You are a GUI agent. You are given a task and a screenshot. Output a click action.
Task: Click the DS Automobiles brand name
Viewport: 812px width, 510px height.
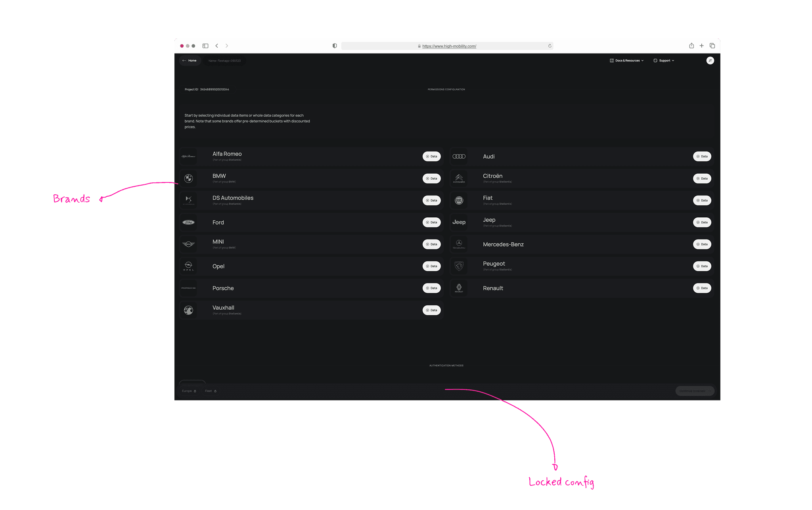[x=233, y=198]
